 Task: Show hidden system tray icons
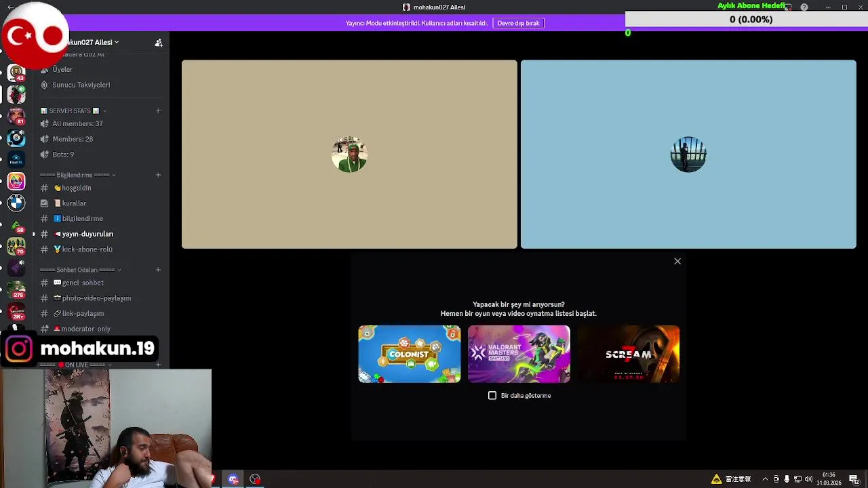tap(765, 479)
